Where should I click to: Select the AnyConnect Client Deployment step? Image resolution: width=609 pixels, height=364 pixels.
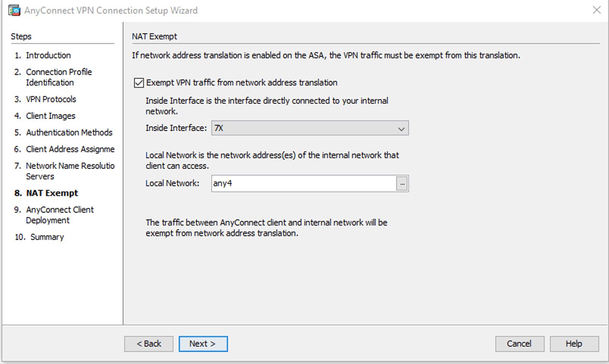click(x=59, y=209)
